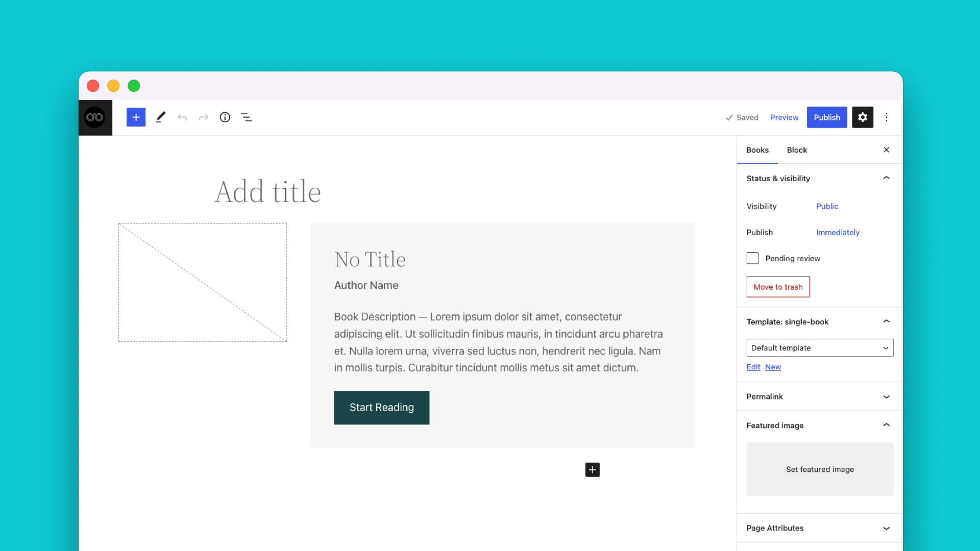
Task: Click the add block plus icon
Action: pyautogui.click(x=135, y=117)
